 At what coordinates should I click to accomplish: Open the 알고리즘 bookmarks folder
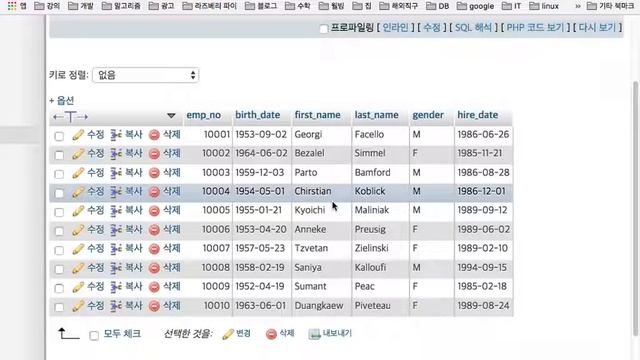[x=121, y=6]
